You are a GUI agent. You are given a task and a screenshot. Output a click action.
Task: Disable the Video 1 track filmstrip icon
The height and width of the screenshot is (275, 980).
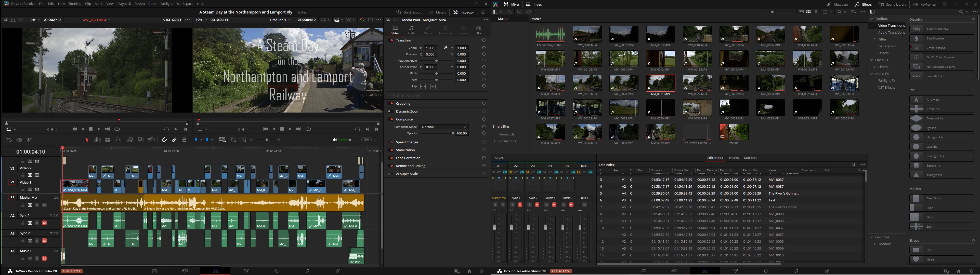[37, 189]
